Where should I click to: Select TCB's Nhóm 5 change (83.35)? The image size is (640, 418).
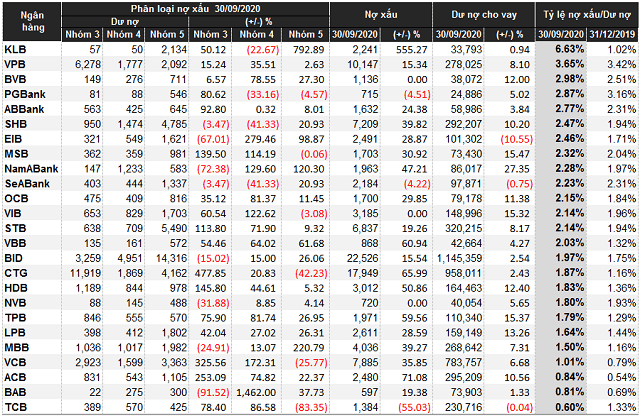[x=311, y=407]
